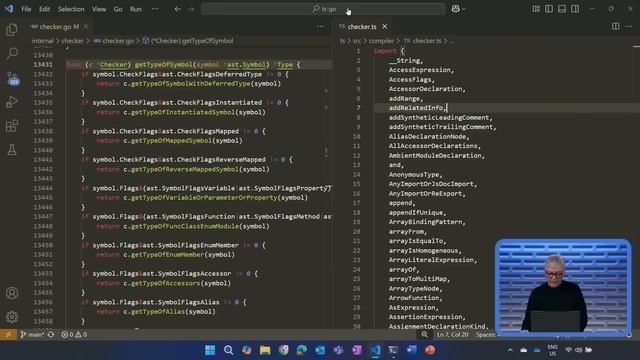Open the ellipsis breadcrumb after checker.ts
The height and width of the screenshot is (360, 640).
pos(452,41)
